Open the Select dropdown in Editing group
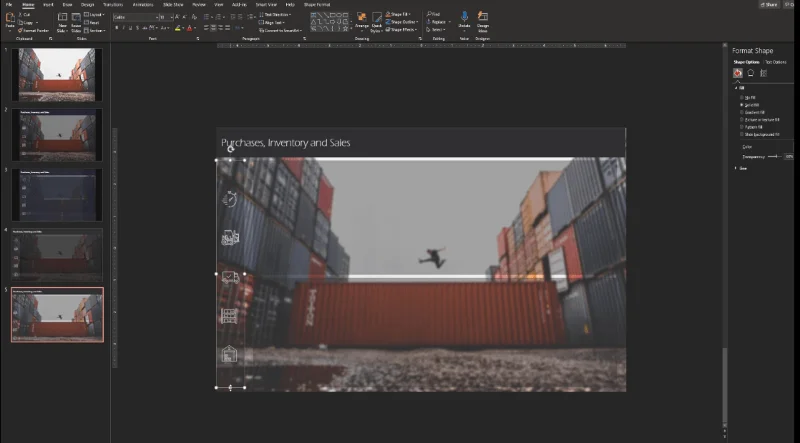The height and width of the screenshot is (443, 800). click(x=435, y=30)
